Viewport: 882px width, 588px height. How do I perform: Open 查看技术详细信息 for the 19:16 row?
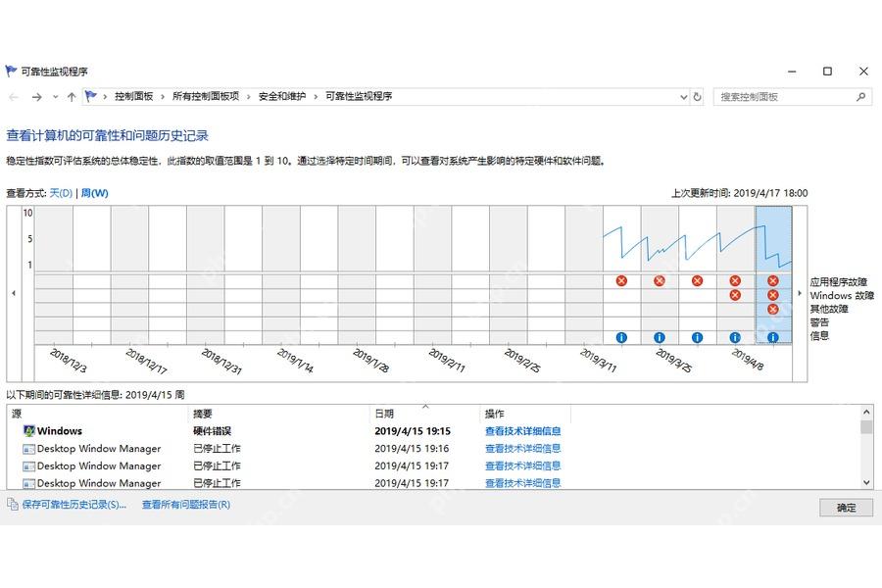pyautogui.click(x=522, y=449)
